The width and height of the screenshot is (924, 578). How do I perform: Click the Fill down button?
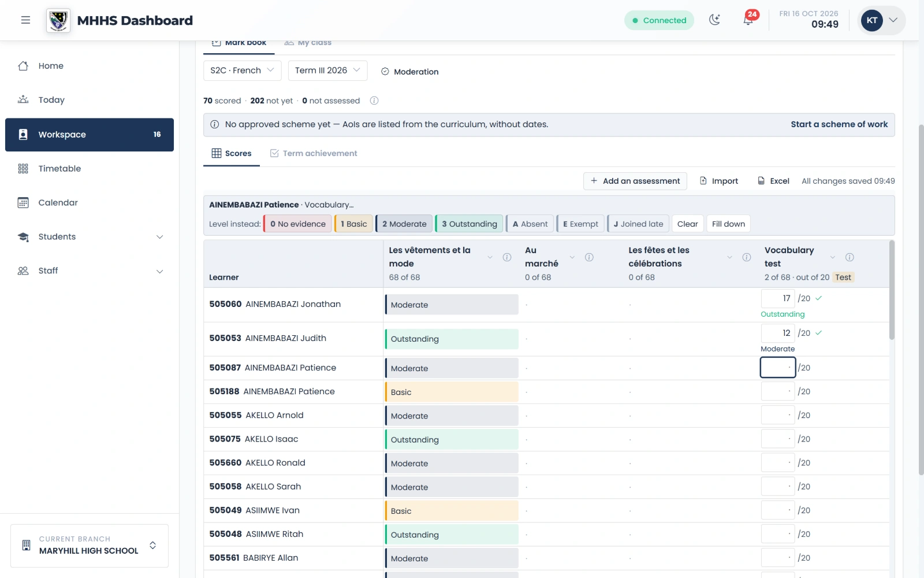pos(728,224)
